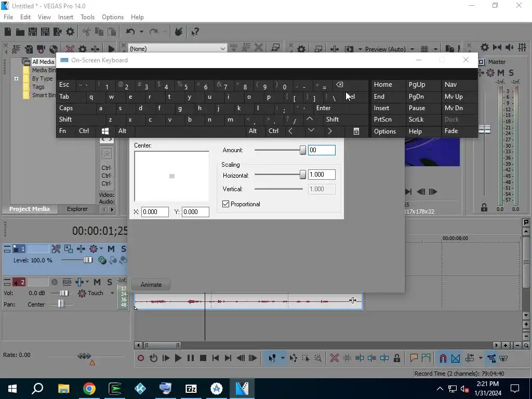Save the project using the toolbar disk icon
Screen dimensions: 532x399
33,32
